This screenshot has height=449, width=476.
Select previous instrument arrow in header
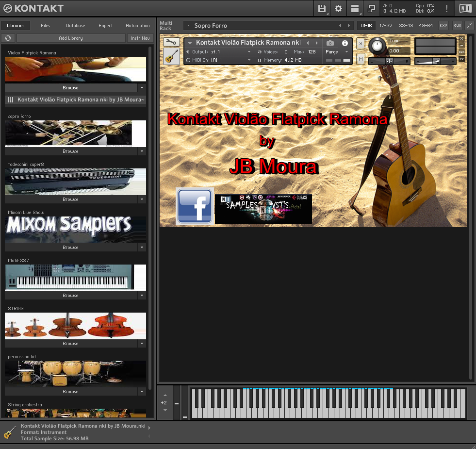(308, 43)
